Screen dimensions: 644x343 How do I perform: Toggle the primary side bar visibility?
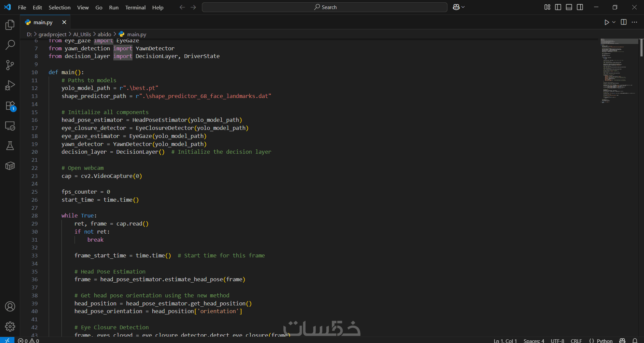tap(558, 7)
